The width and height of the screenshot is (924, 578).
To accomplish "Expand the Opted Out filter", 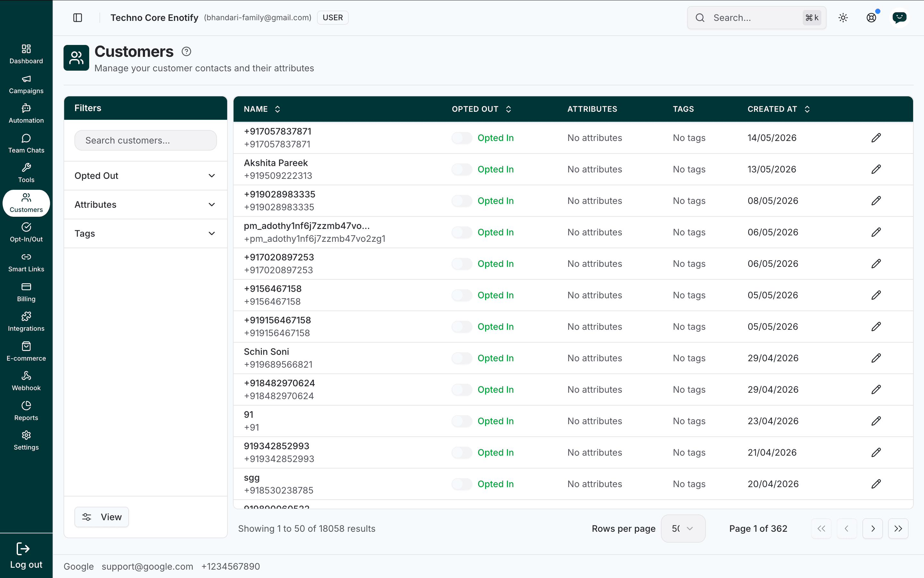I will coord(145,175).
